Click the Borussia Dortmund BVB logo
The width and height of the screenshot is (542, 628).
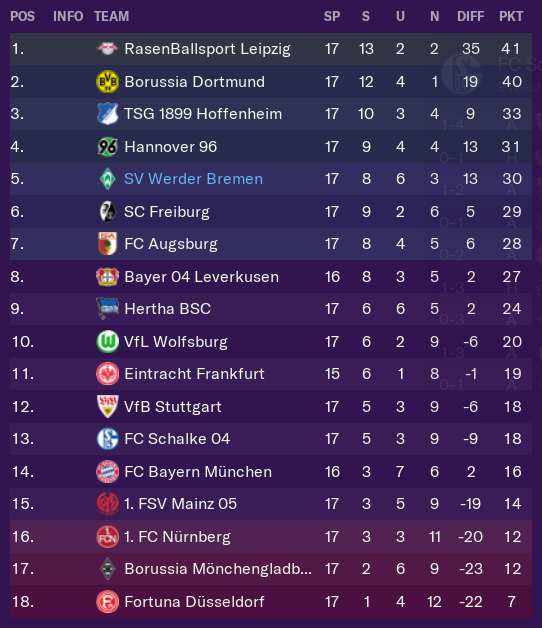point(107,82)
